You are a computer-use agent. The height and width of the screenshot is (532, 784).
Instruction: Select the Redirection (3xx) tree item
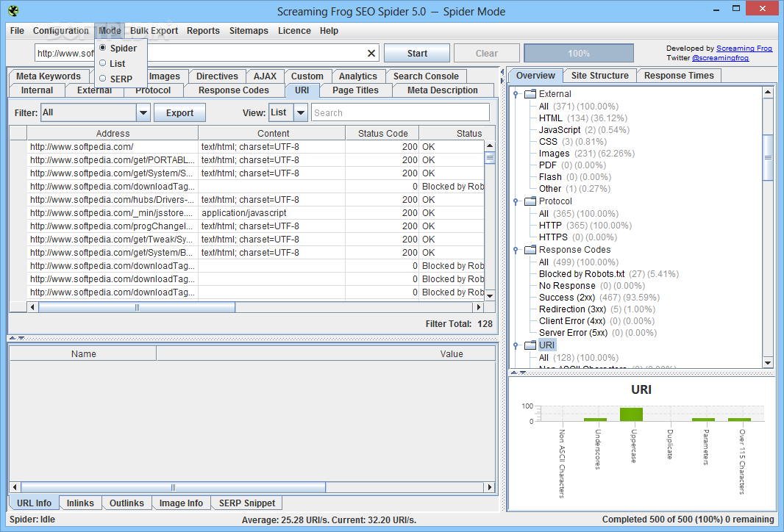pos(596,309)
